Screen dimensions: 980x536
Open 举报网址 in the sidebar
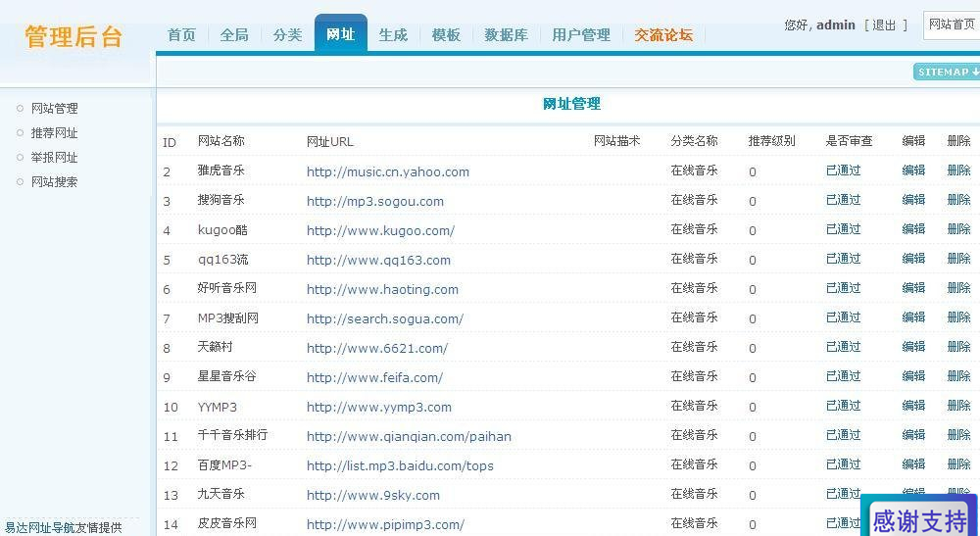(54, 158)
